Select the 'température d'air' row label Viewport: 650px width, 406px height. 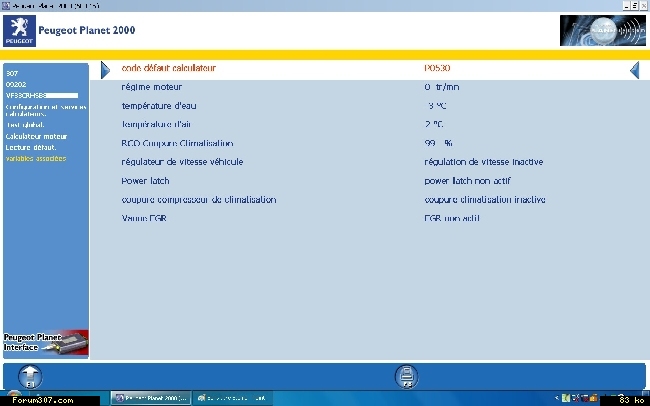(156, 124)
